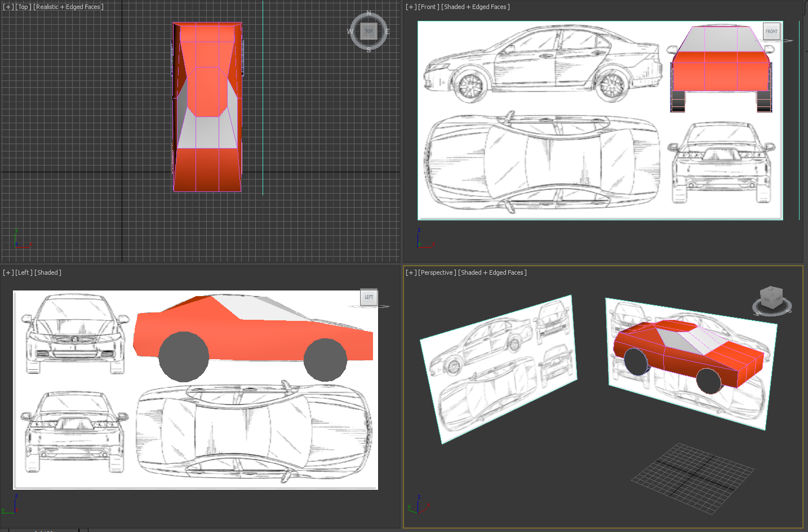Open the [+] general menu in Top viewport
The height and width of the screenshot is (532, 808).
8,7
